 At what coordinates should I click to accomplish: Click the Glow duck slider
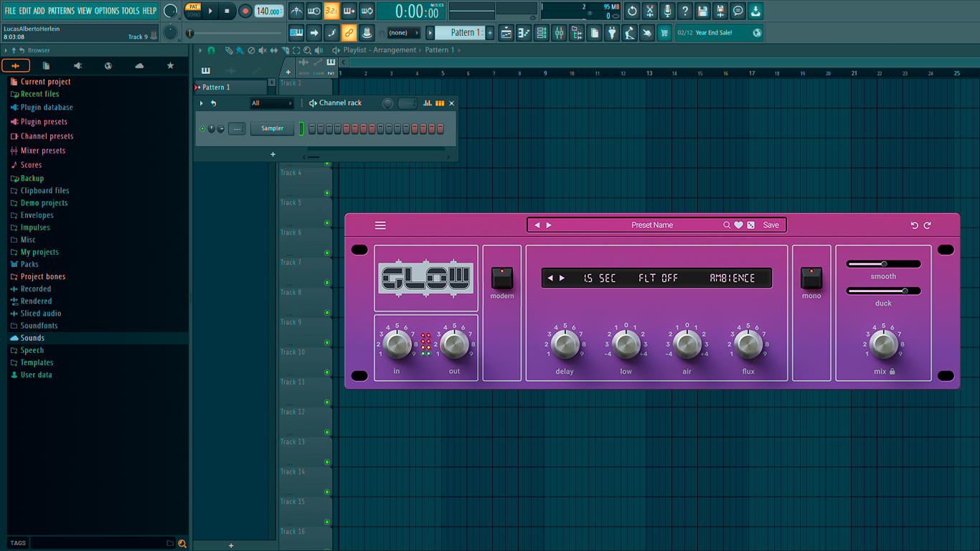884,291
